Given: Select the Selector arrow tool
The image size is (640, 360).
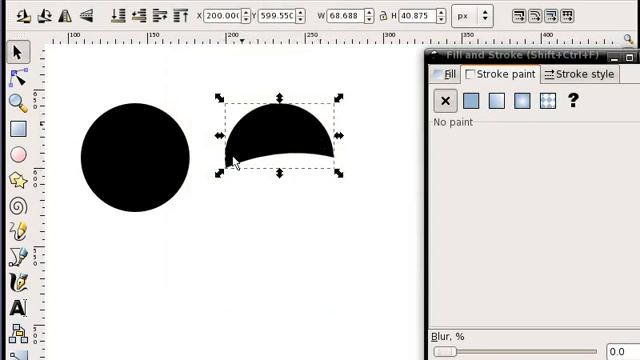Looking at the screenshot, I should pos(18,52).
